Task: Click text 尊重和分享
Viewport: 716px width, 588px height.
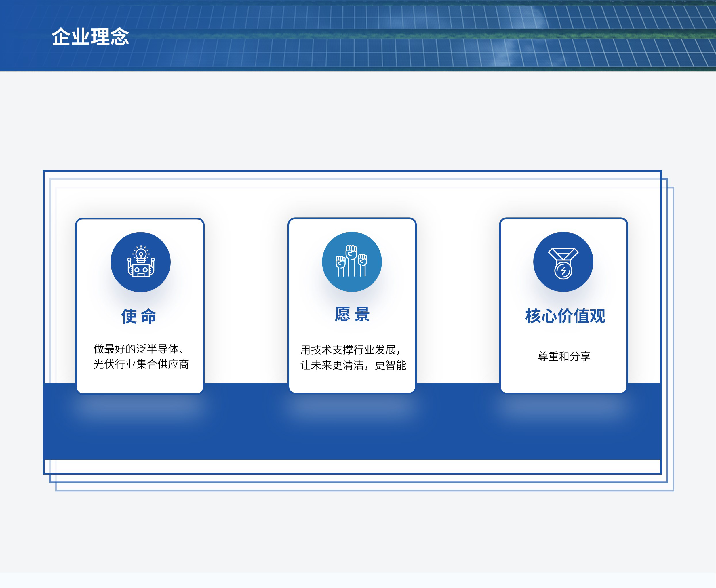Action: pyautogui.click(x=564, y=356)
